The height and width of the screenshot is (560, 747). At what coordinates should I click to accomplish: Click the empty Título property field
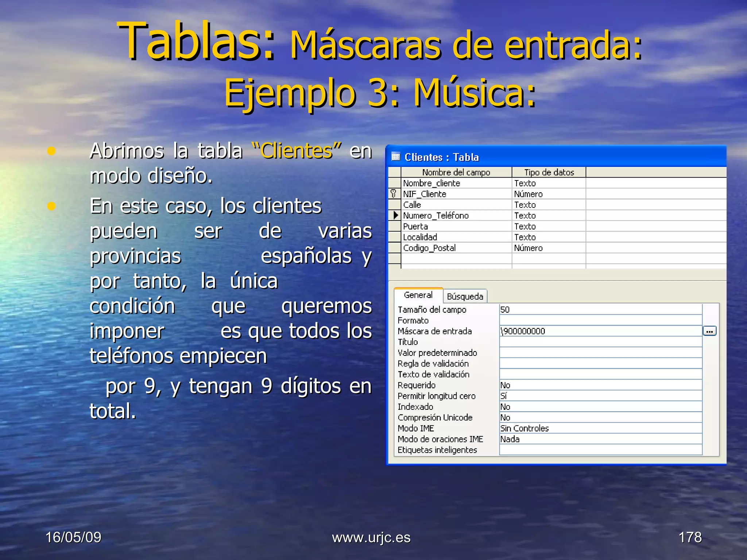pyautogui.click(x=601, y=342)
